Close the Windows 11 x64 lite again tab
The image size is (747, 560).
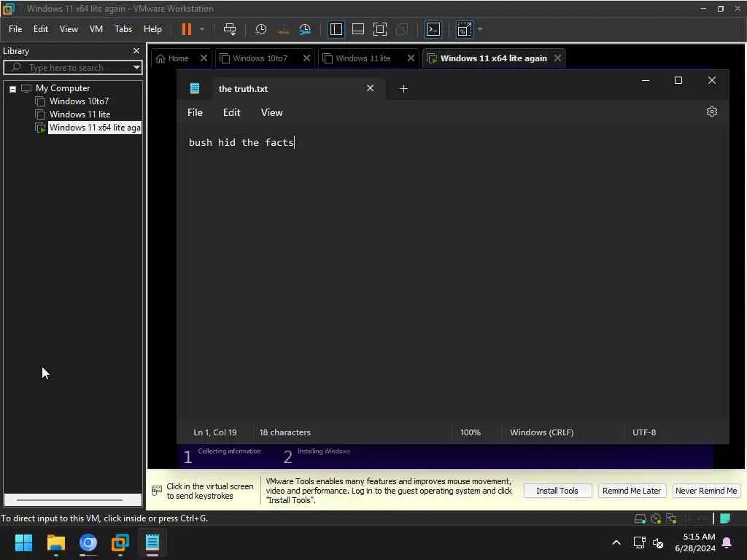coord(557,58)
